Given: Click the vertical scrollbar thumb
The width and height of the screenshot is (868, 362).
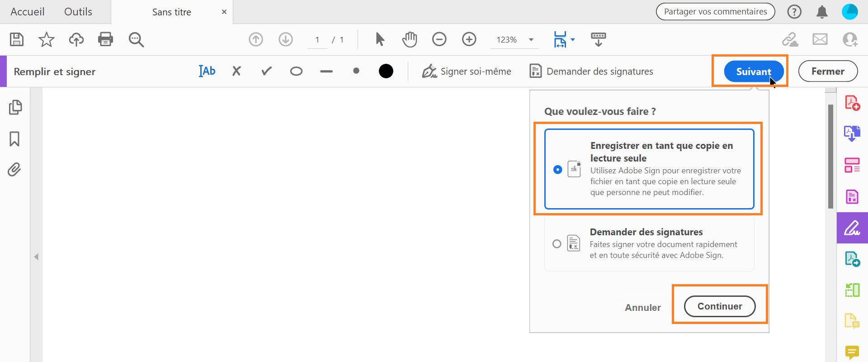Looking at the screenshot, I should 830,157.
